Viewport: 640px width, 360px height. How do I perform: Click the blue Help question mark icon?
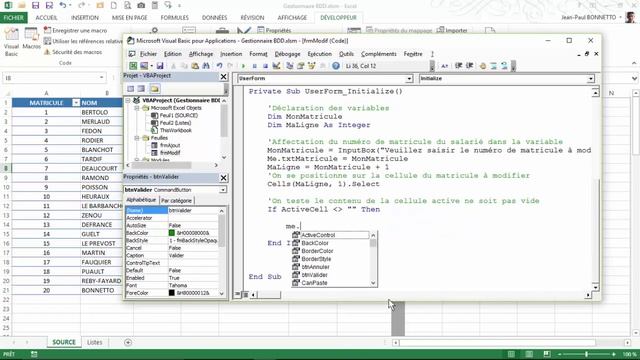(336, 66)
